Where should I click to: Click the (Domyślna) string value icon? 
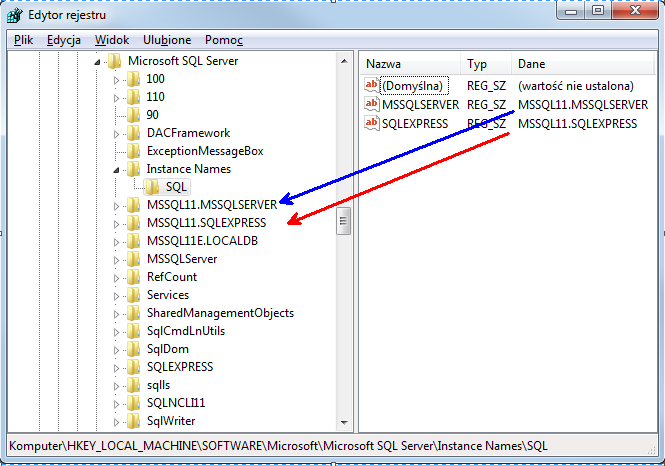tap(372, 85)
